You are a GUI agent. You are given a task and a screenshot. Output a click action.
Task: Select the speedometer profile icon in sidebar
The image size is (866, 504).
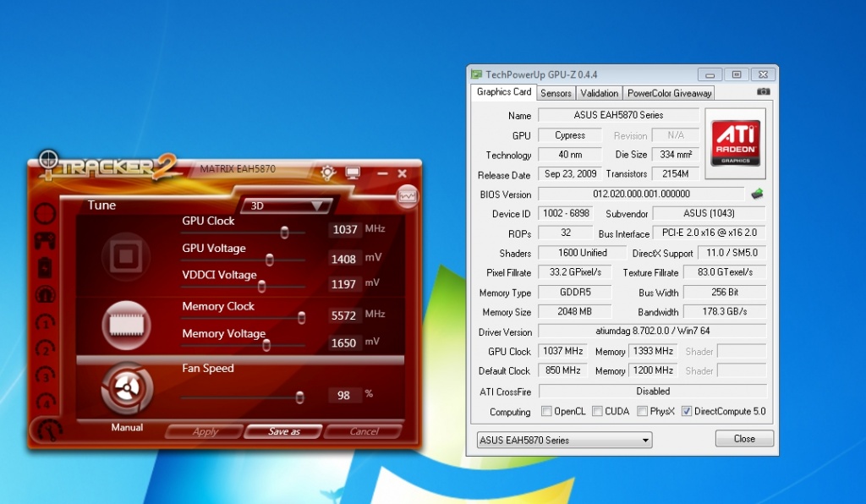click(x=46, y=295)
